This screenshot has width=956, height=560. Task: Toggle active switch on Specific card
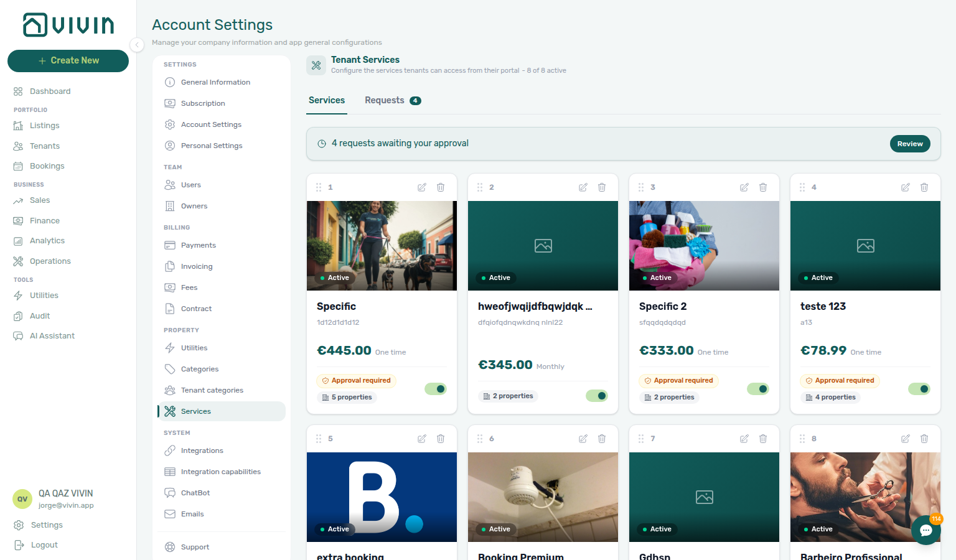click(436, 389)
